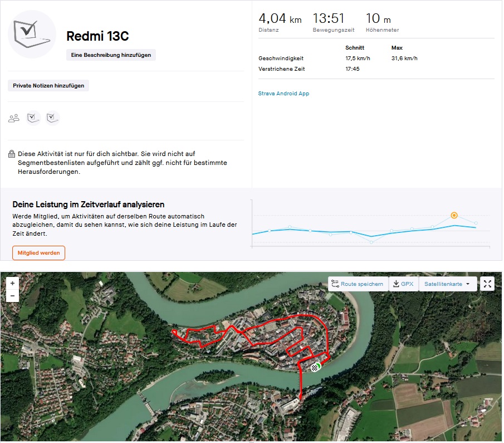Click the first small laptop avatar beside group icon
The image size is (504, 443).
coord(33,118)
